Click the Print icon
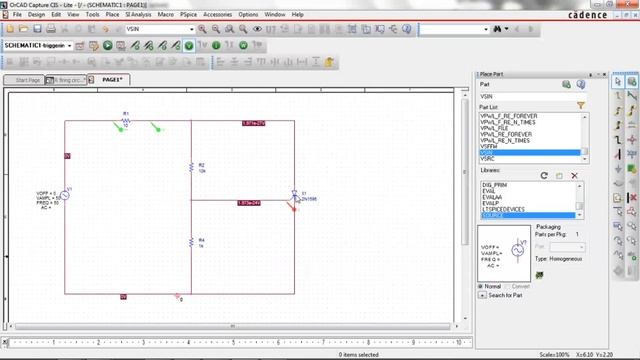This screenshot has height=360, width=640. [51, 29]
